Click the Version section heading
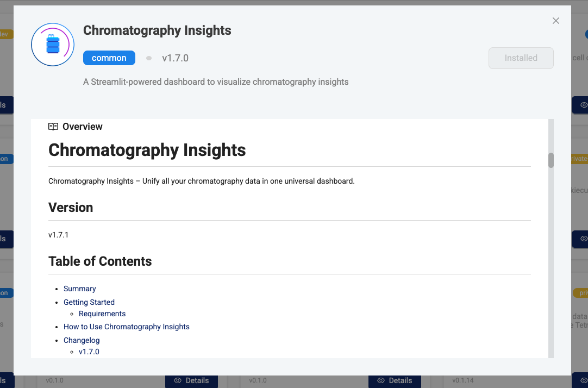Image resolution: width=588 pixels, height=388 pixels. point(71,208)
